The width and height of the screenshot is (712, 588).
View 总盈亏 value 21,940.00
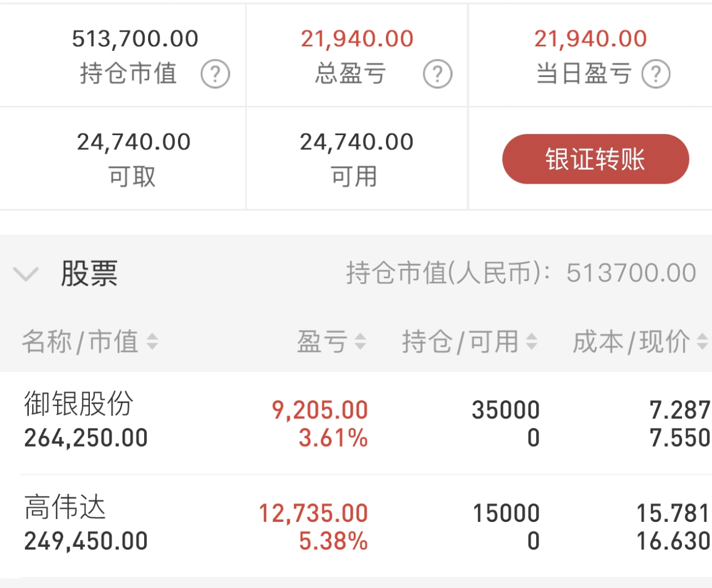coord(357,38)
